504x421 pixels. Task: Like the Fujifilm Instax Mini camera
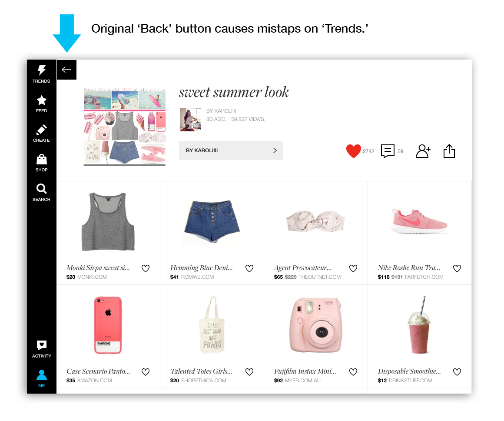pos(353,372)
